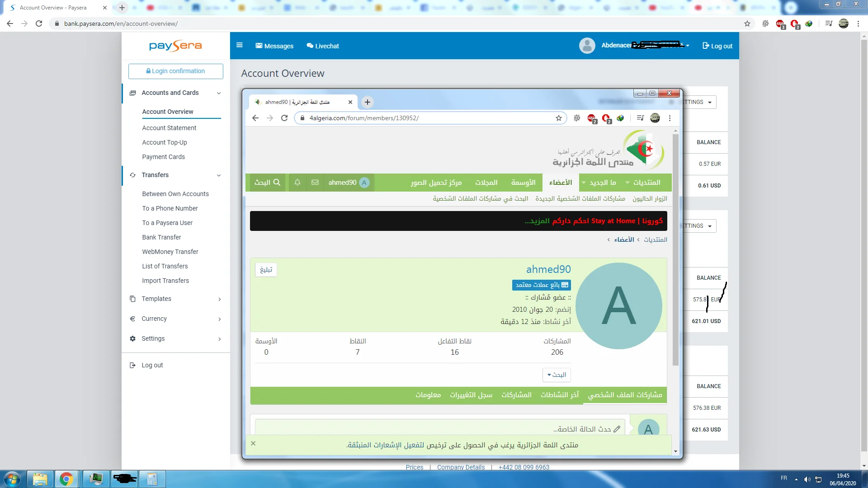
Task: Select Account Statement in sidebar
Action: 169,128
